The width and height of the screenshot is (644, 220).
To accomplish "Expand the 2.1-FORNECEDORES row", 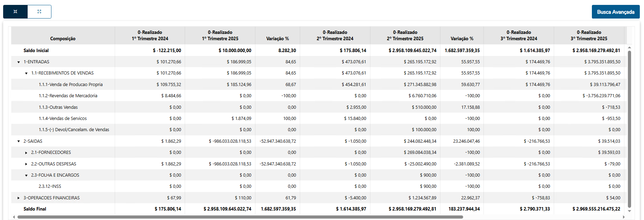I will [x=26, y=153].
